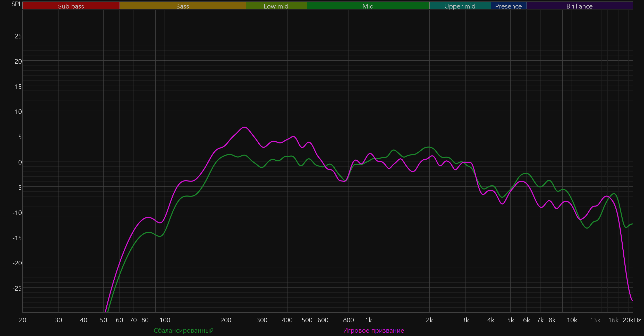Click the -25 dB level axis label
Screen dimensions: 644x336
point(17,288)
